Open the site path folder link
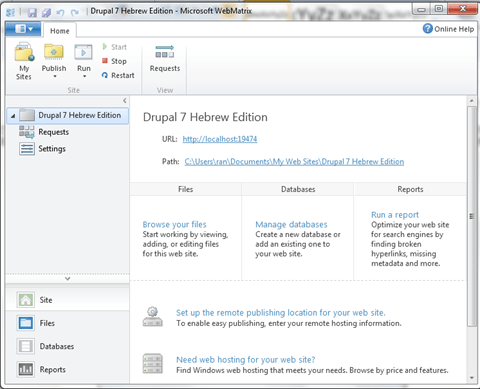The height and width of the screenshot is (389, 480). click(294, 162)
